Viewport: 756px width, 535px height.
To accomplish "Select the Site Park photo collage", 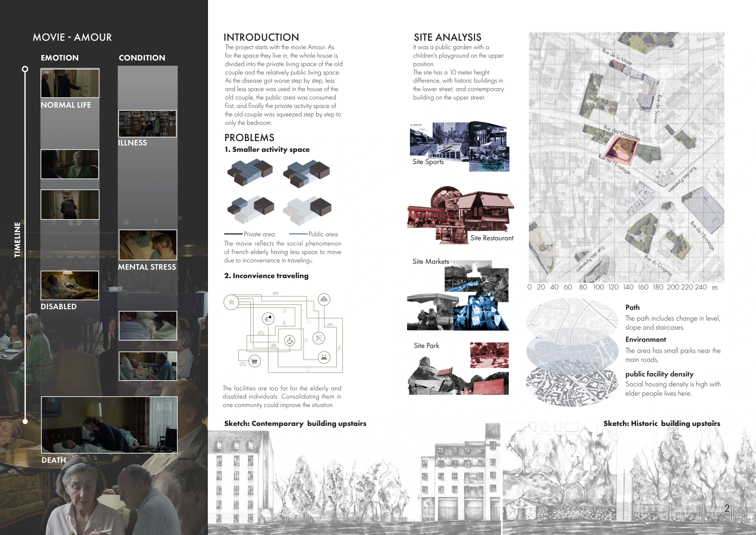I will [x=458, y=369].
